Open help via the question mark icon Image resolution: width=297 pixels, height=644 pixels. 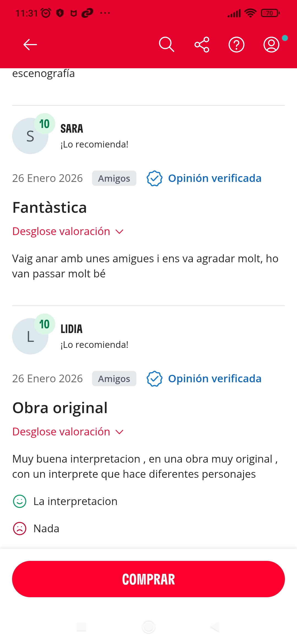237,45
